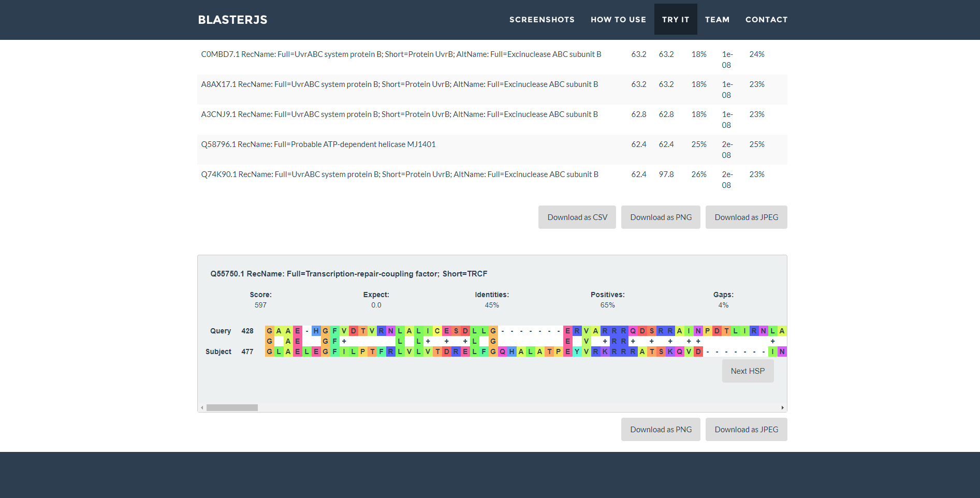This screenshot has width=980, height=498.
Task: Click the horizontal alignment scrollbar thumb
Action: coord(232,408)
